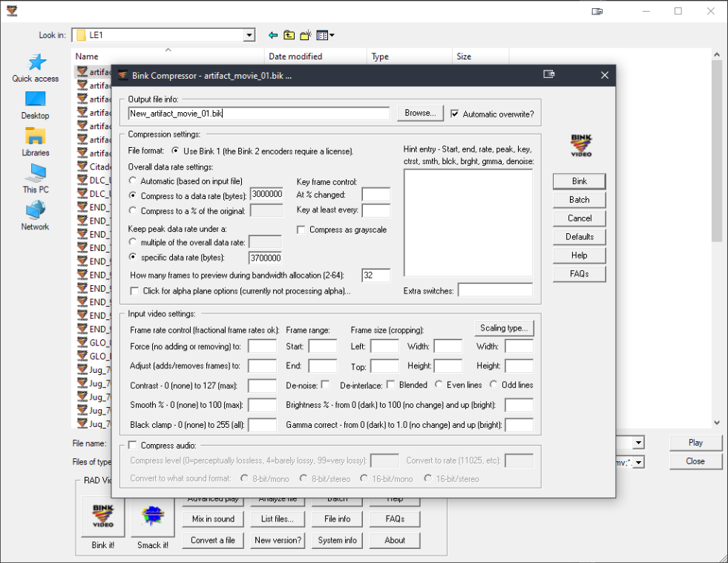Click the Batch button in compressor dialog
Image resolution: width=728 pixels, height=563 pixels.
click(580, 200)
